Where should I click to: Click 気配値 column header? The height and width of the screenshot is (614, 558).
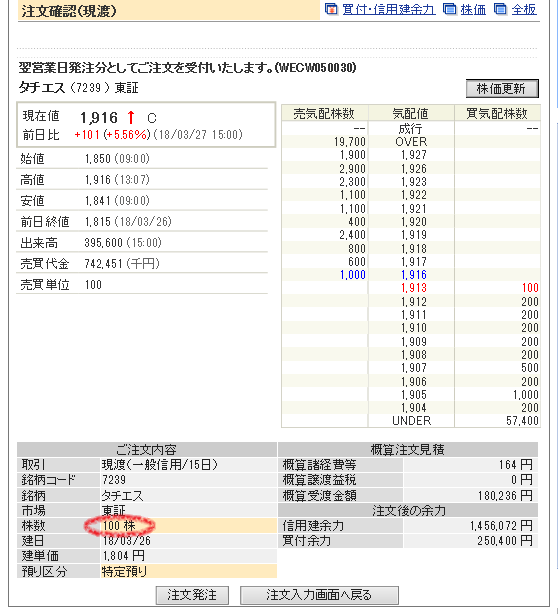tap(411, 114)
